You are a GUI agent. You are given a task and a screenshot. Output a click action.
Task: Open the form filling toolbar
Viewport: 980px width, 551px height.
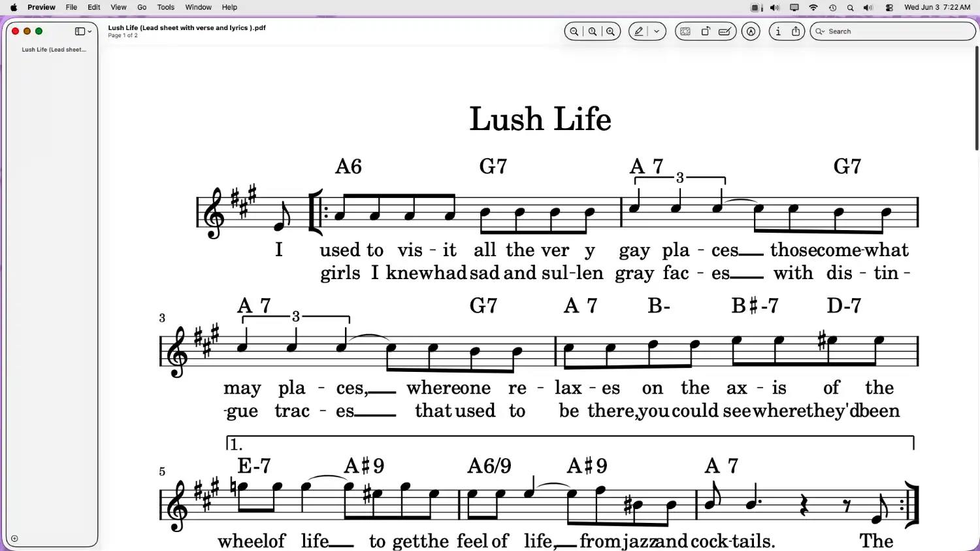tap(725, 31)
